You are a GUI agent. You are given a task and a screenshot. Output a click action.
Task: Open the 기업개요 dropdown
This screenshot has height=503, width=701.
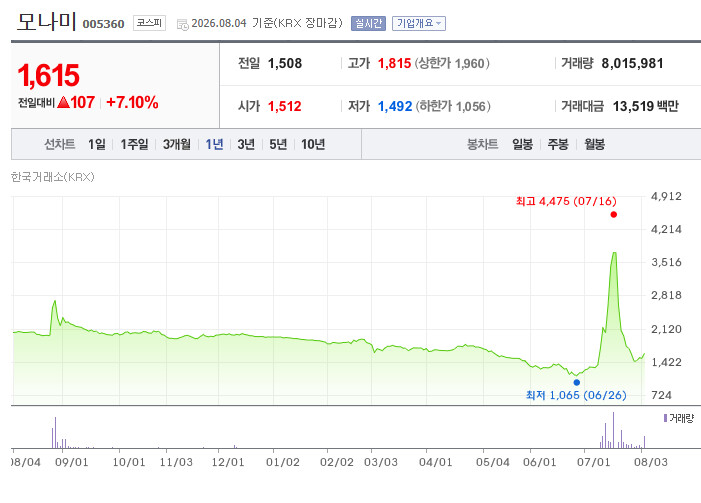(419, 23)
